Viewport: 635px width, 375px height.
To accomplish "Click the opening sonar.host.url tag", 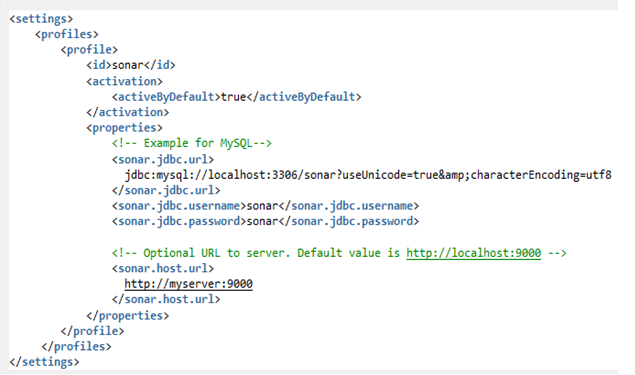I will tap(163, 268).
